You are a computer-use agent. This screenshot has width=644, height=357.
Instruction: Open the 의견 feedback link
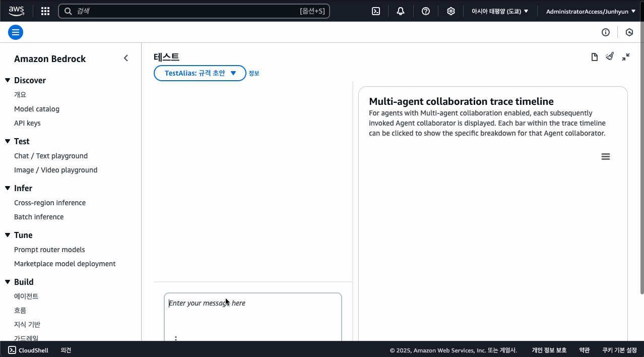(x=66, y=350)
